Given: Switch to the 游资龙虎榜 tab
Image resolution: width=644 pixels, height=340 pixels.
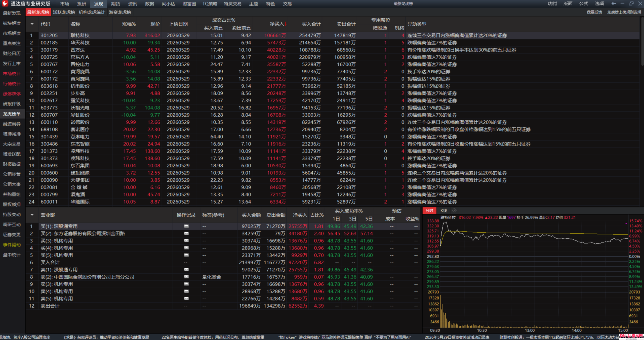Looking at the screenshot, I should pyautogui.click(x=120, y=12).
